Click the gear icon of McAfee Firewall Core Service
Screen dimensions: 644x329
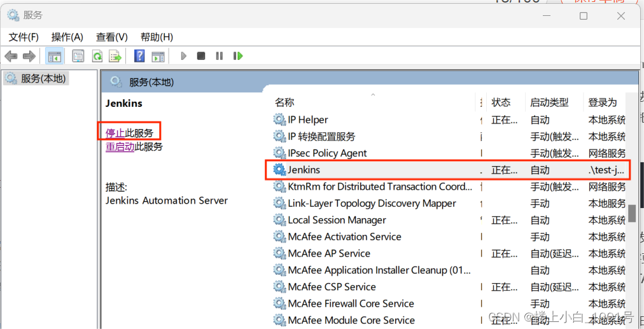tap(279, 304)
